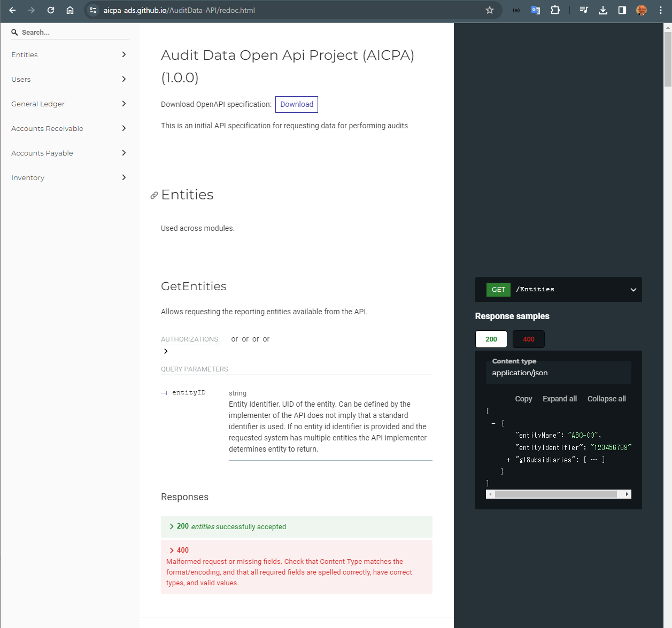Viewport: 672px width, 628px height.
Task: Click the page vertical scrollbar thumb
Action: point(668,59)
